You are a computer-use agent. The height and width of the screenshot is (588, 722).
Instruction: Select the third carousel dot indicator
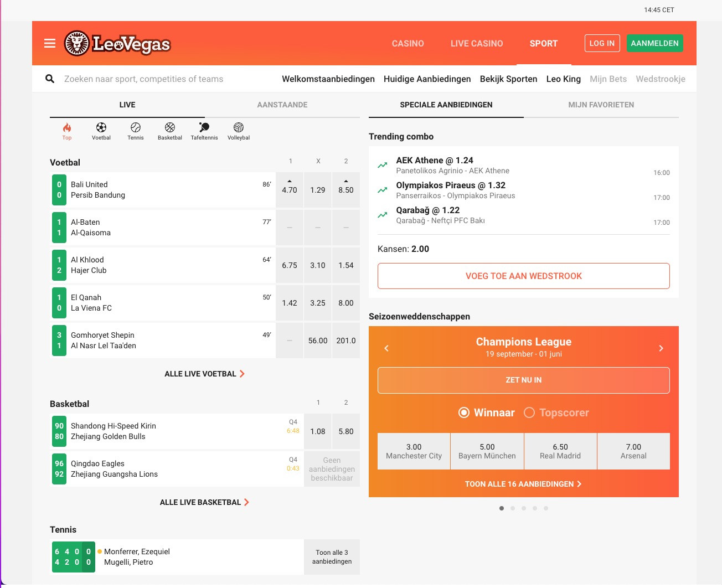524,508
